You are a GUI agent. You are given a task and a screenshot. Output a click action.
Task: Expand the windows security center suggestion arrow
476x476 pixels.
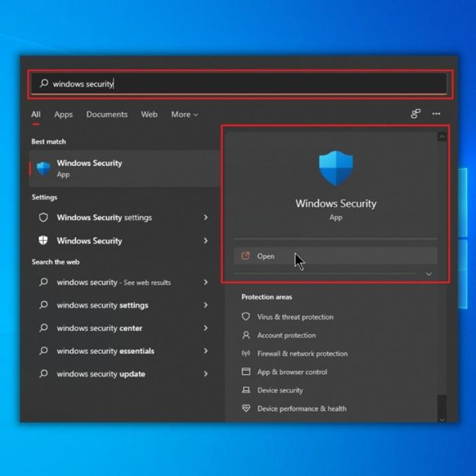206,328
